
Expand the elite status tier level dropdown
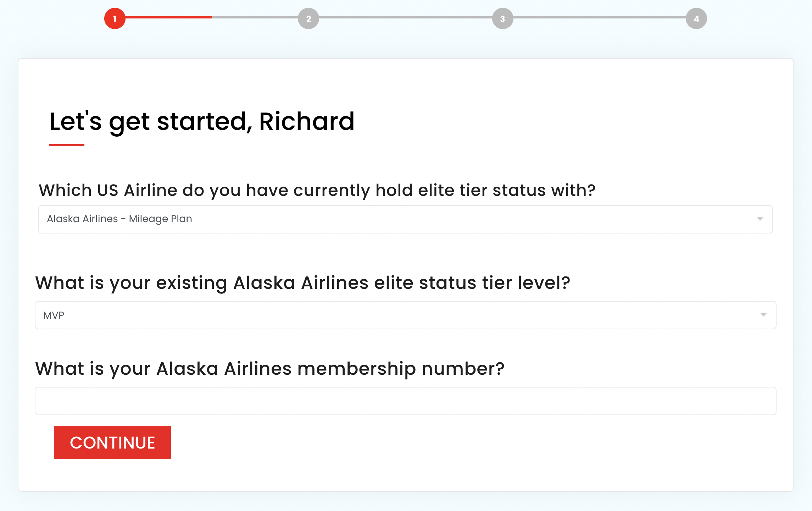(405, 315)
